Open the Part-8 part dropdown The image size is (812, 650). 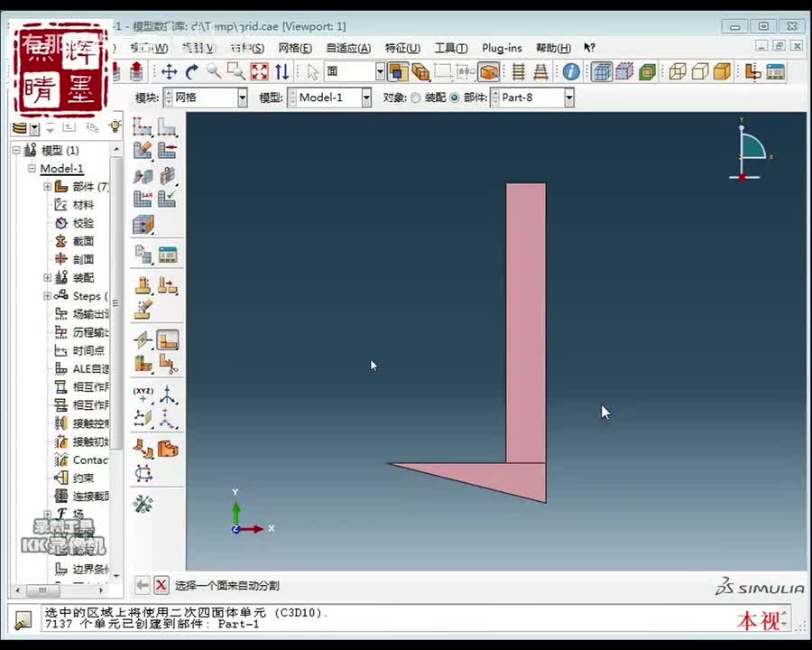569,97
